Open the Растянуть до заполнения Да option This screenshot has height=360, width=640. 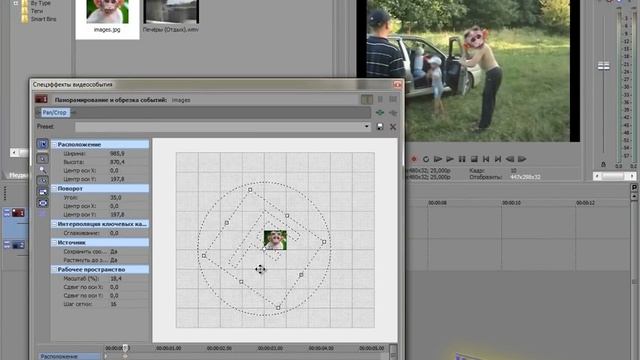(113, 260)
